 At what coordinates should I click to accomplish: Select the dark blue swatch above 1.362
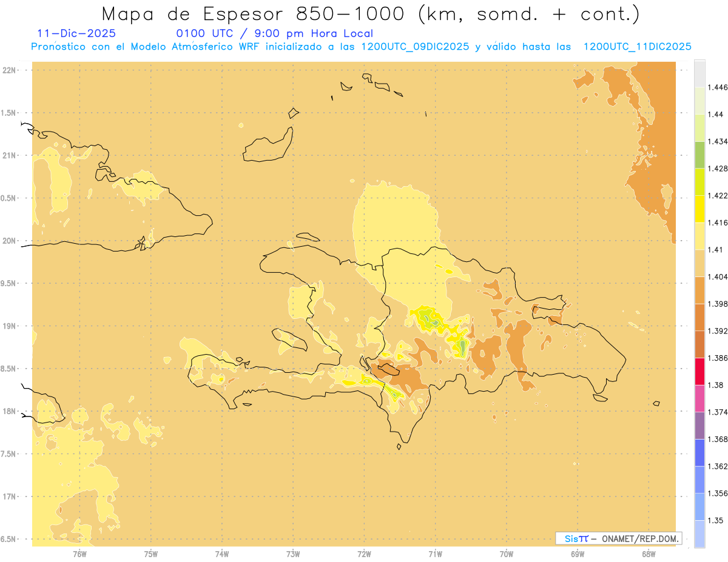pyautogui.click(x=699, y=452)
